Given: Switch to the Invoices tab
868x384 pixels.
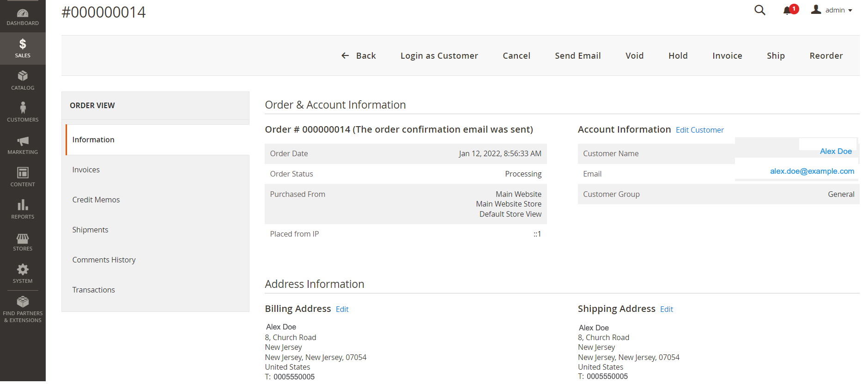Looking at the screenshot, I should pyautogui.click(x=86, y=170).
